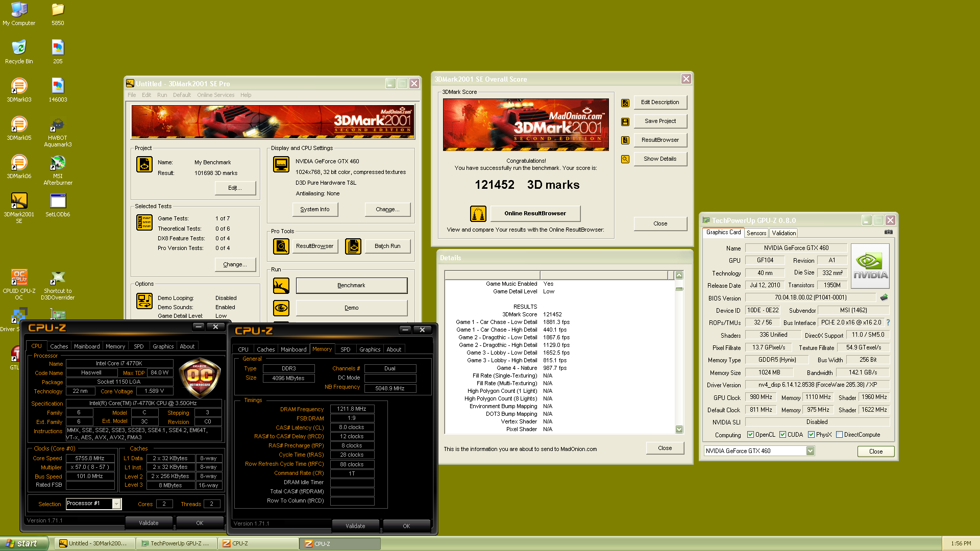Click Close in GPU-Z window

(x=876, y=452)
